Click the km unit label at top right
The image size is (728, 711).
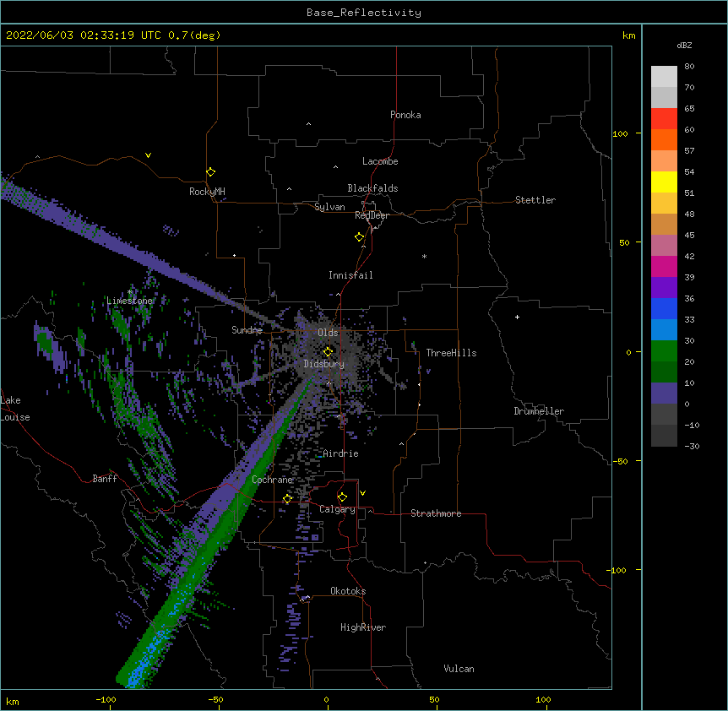[629, 35]
